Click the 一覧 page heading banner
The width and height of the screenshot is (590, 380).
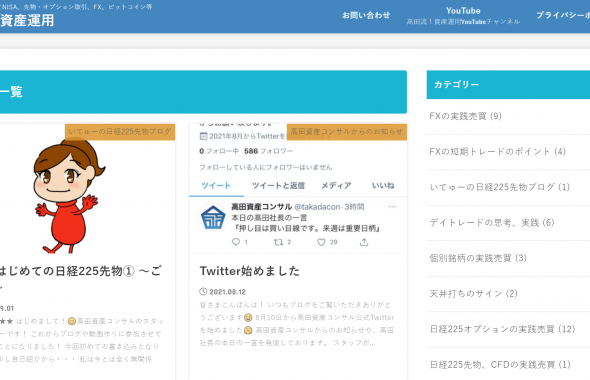[203, 92]
